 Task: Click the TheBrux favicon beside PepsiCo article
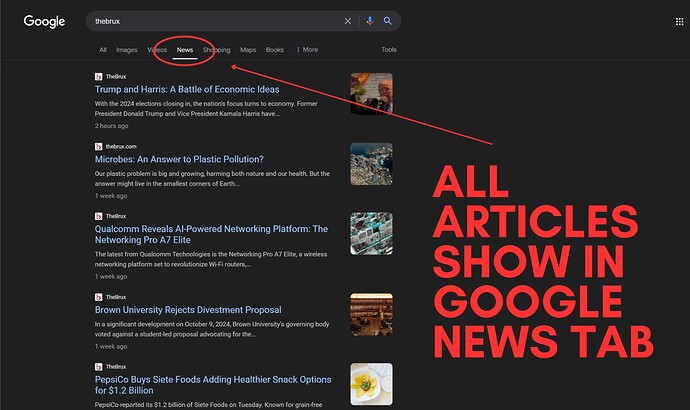point(99,366)
